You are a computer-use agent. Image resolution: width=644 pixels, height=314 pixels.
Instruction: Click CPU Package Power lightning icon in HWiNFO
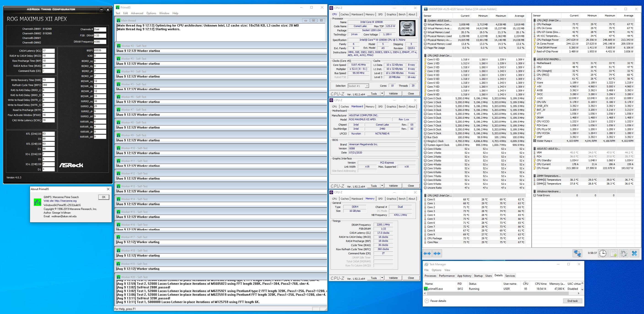pyautogui.click(x=534, y=40)
